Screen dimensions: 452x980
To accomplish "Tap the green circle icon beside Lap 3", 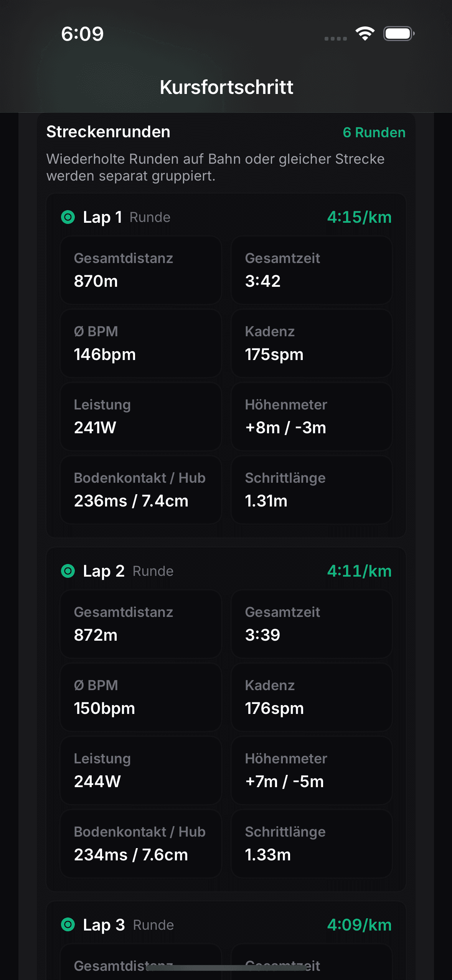I will point(68,925).
